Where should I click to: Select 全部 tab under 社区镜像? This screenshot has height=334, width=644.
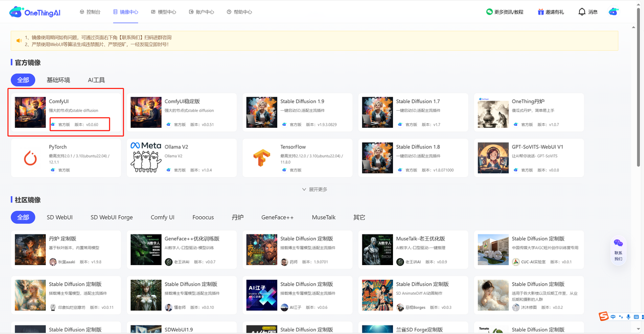23,217
